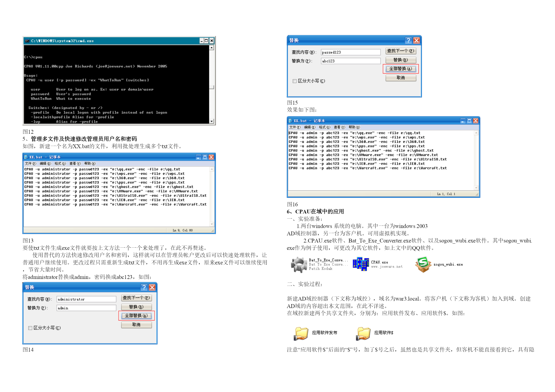Viewport: 555px width, 392px height.
Task: Click 替换 button in the passwd123 replace dialog
Action: tap(401, 60)
